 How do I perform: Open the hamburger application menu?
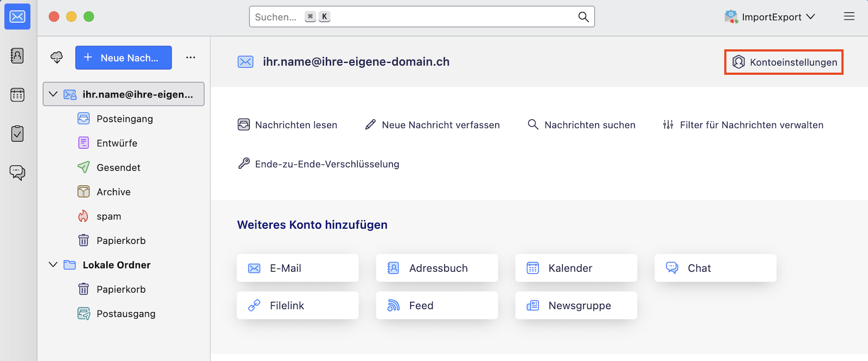pos(849,17)
